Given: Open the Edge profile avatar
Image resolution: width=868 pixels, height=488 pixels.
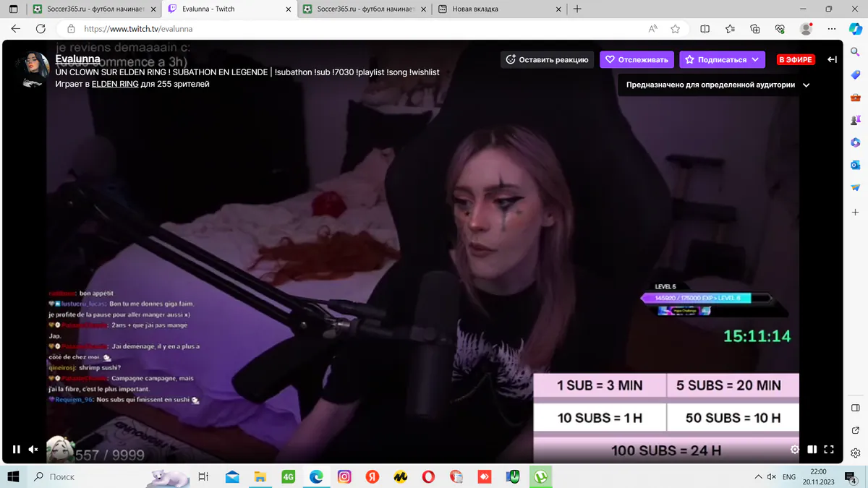Looking at the screenshot, I should [806, 29].
